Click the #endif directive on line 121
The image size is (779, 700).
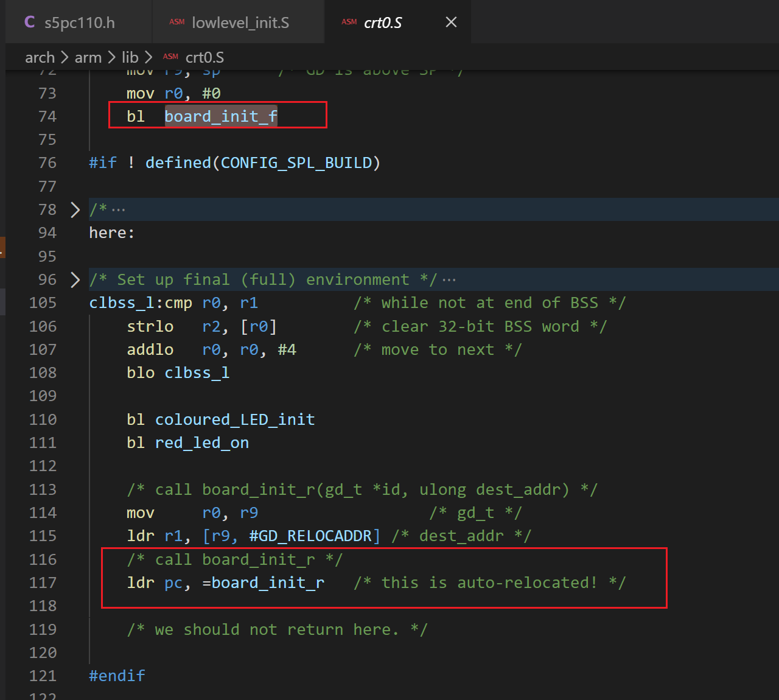pos(117,676)
